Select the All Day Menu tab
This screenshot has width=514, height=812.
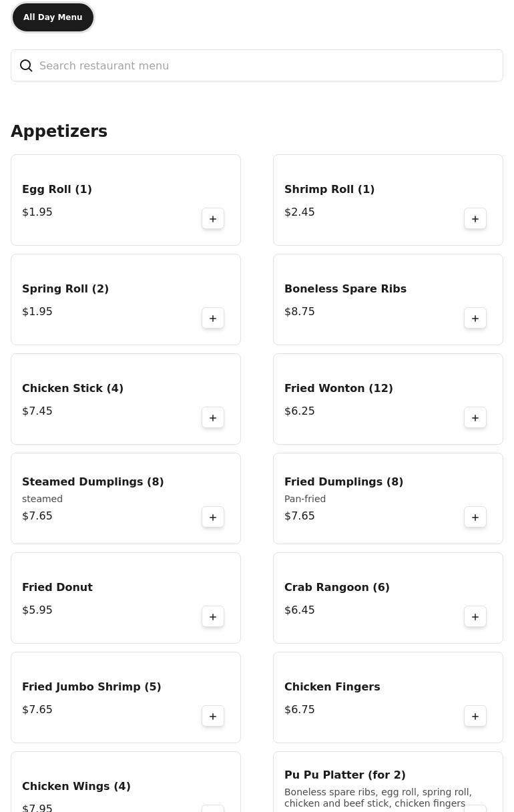tap(53, 17)
